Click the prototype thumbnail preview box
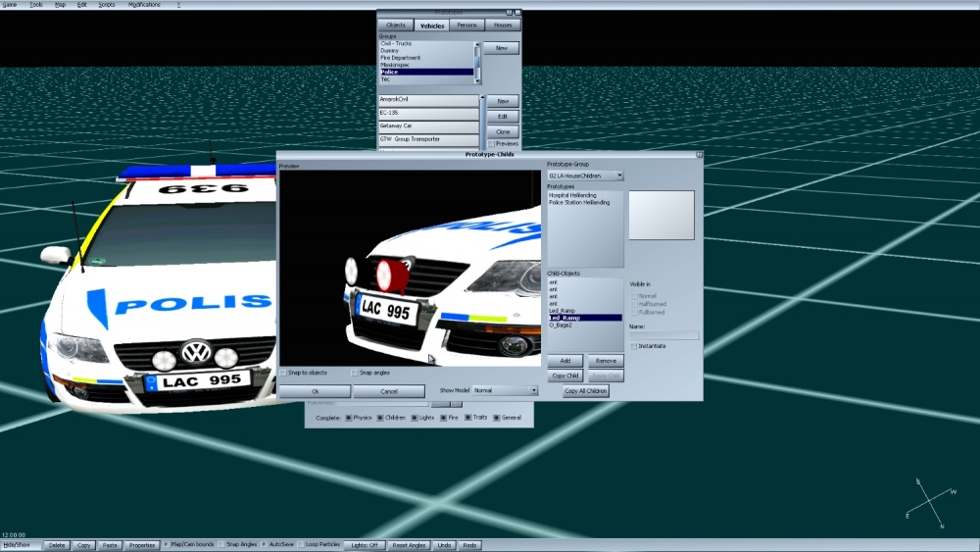The height and width of the screenshot is (552, 980). coord(661,215)
